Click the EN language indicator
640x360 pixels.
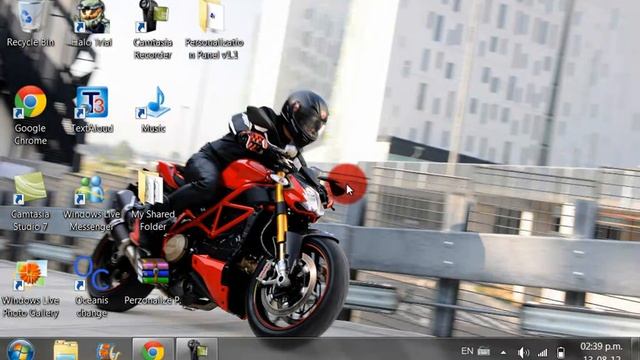point(467,351)
